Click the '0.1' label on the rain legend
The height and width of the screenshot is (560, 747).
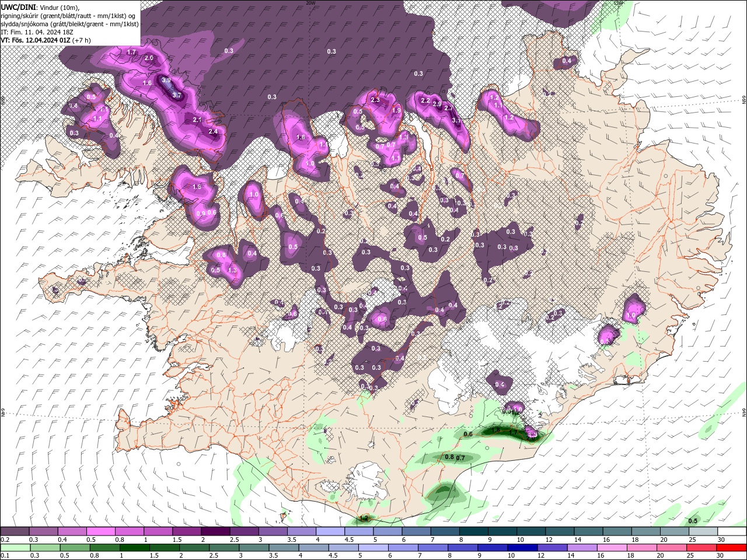point(5,556)
